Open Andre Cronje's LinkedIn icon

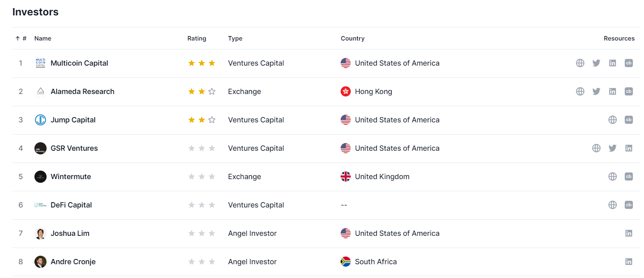(629, 262)
